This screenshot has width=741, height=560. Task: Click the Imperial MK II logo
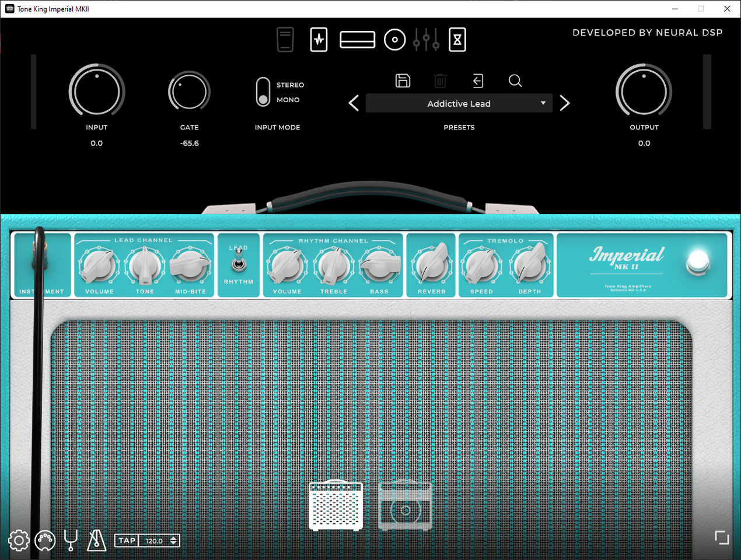coord(627,258)
